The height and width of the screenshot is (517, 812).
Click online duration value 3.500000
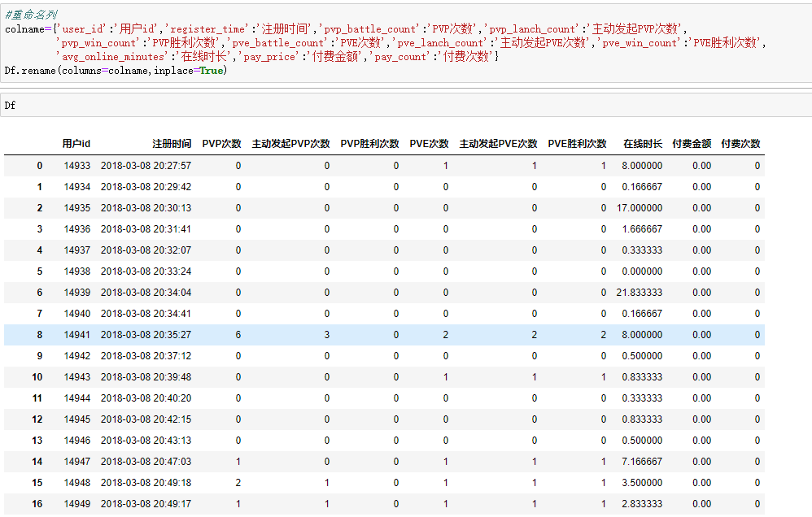tap(642, 483)
